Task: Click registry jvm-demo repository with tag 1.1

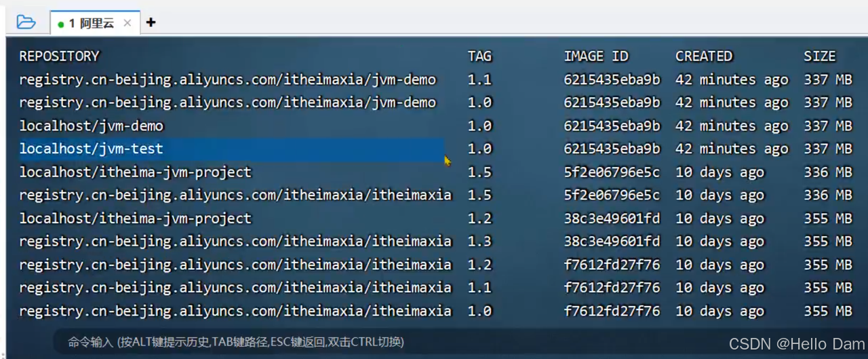Action: [227, 79]
